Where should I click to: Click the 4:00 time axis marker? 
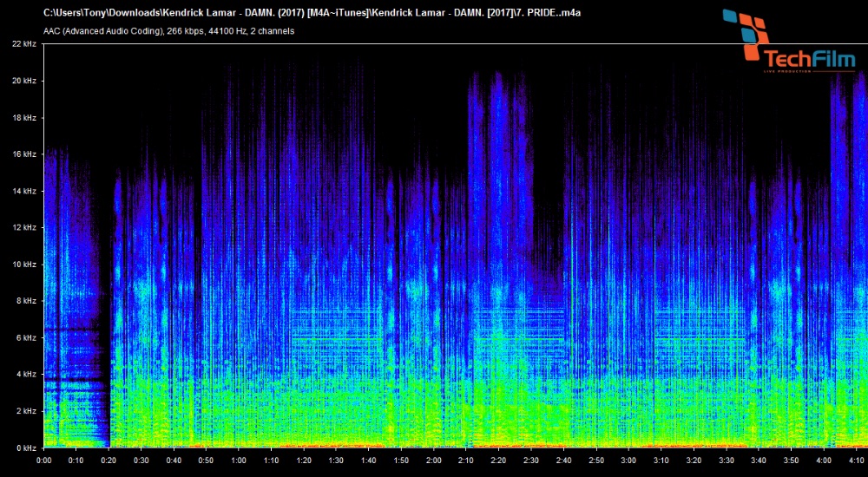pos(824,461)
